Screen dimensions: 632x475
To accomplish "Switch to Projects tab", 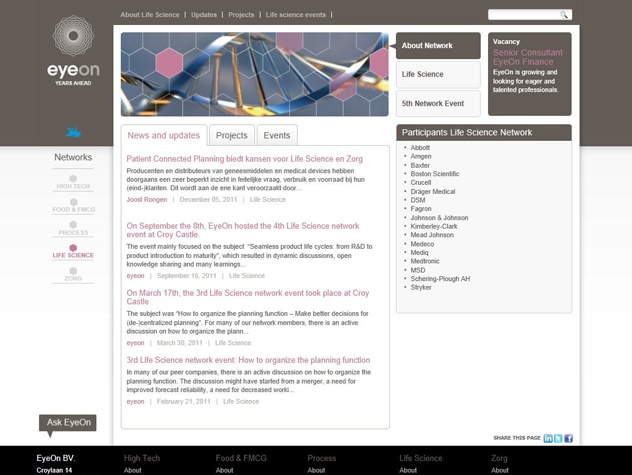I will [x=232, y=135].
